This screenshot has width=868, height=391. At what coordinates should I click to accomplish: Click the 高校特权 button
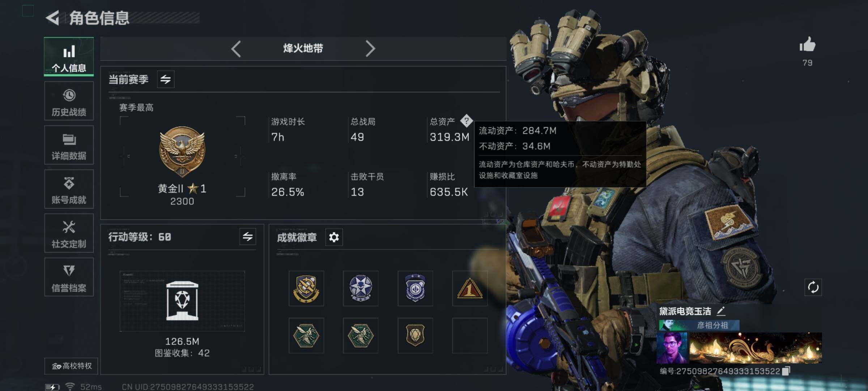pyautogui.click(x=71, y=366)
